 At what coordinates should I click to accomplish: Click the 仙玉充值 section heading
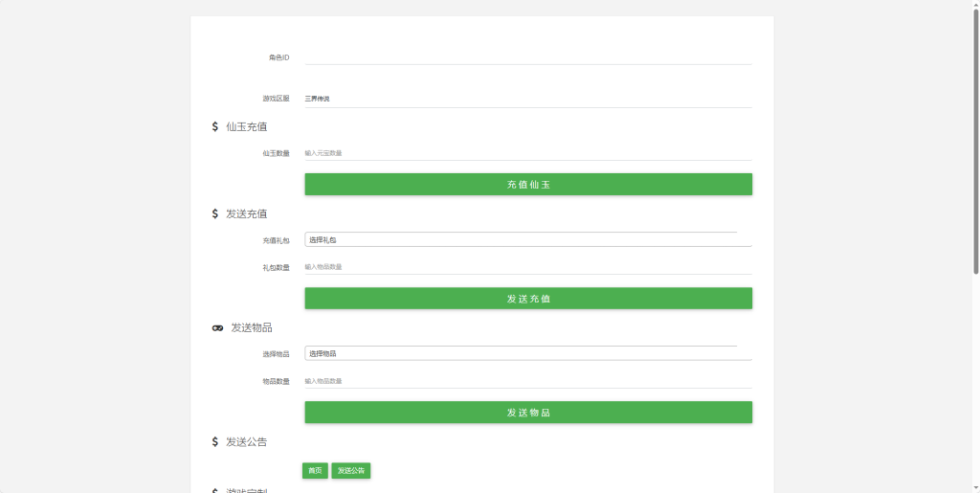[246, 127]
